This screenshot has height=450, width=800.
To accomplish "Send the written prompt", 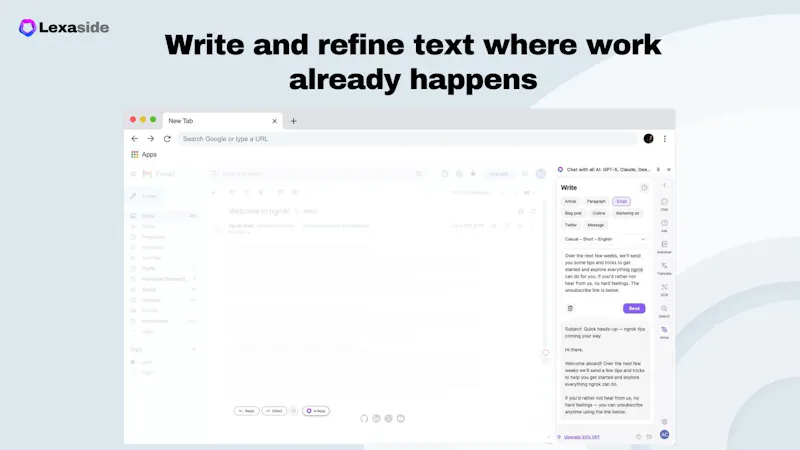I will click(x=634, y=308).
